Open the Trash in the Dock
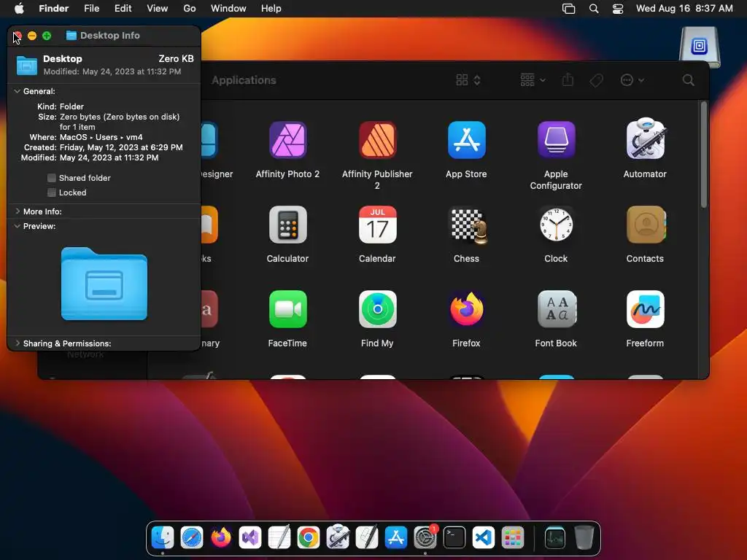 (x=584, y=538)
